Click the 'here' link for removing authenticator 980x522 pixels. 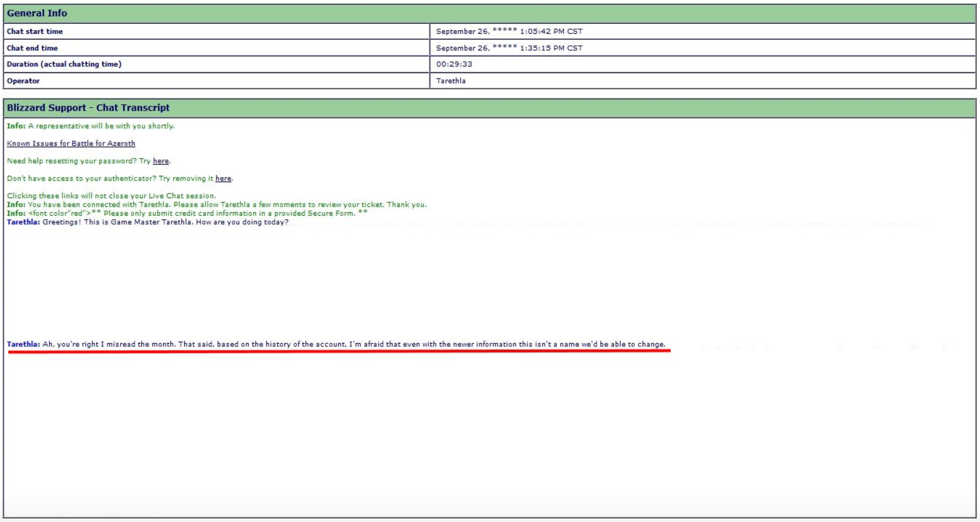(x=223, y=179)
